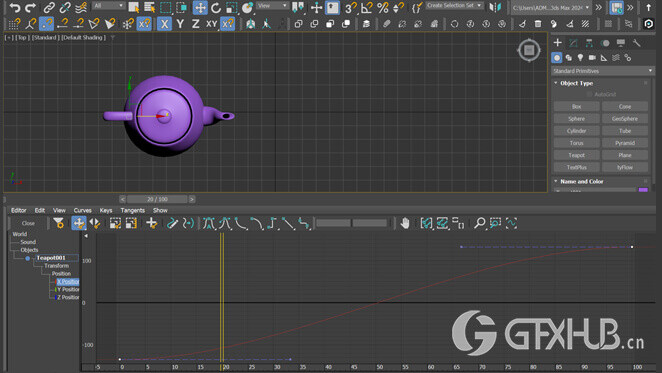Open selection filter All dropdown

coord(109,5)
